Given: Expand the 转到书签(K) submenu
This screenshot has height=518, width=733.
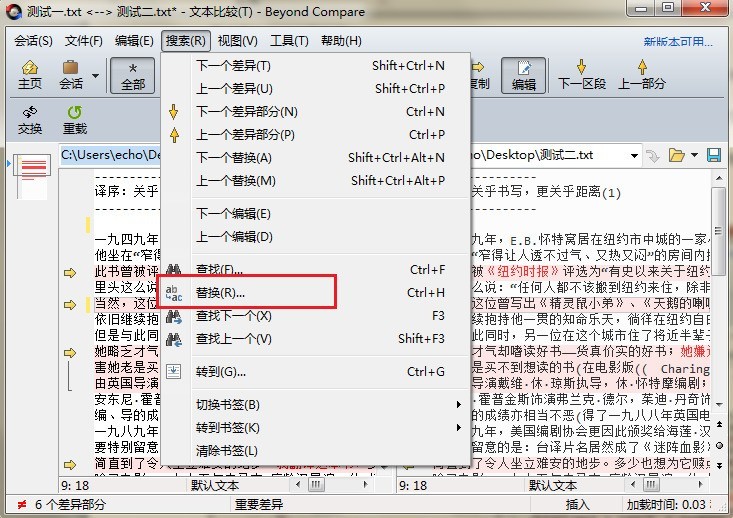Looking at the screenshot, I should click(x=316, y=428).
